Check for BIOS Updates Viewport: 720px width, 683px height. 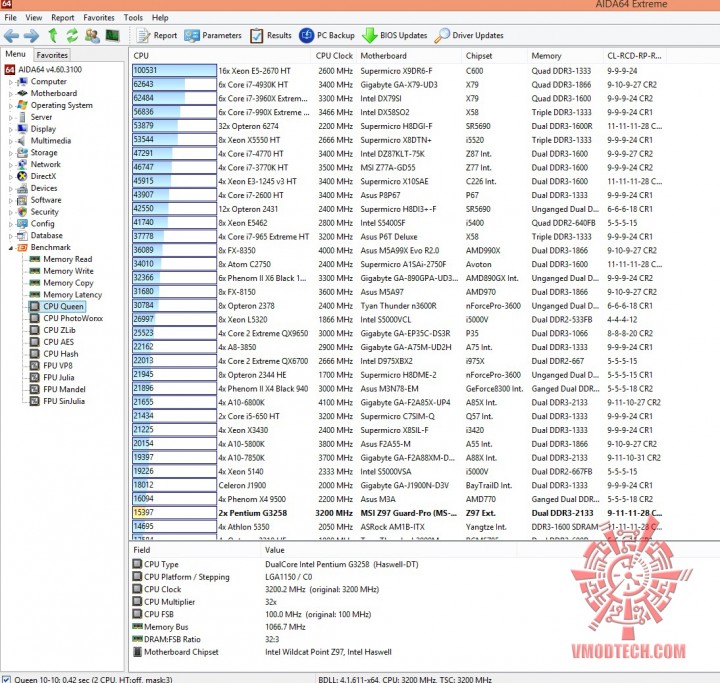click(x=395, y=35)
